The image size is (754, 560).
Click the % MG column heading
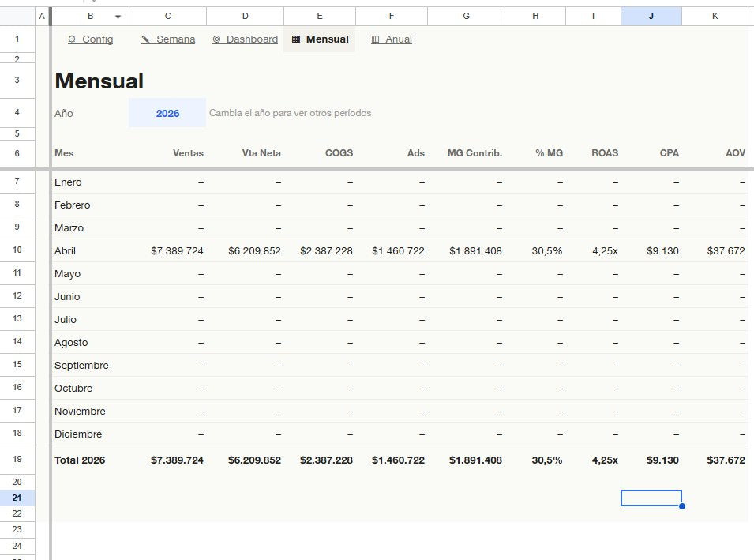coord(550,153)
